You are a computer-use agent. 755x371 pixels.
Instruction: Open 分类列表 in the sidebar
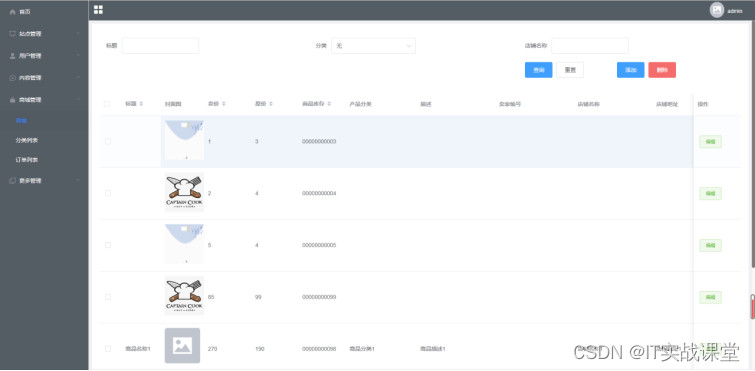44,141
